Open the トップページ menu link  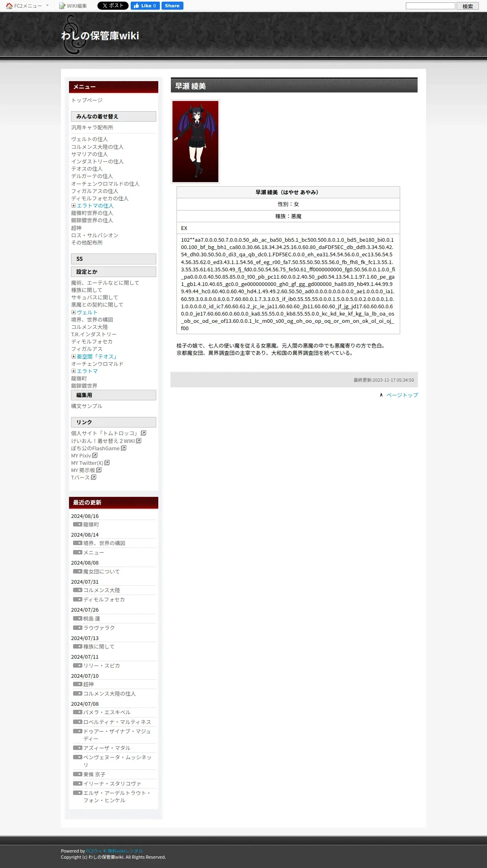(x=87, y=100)
